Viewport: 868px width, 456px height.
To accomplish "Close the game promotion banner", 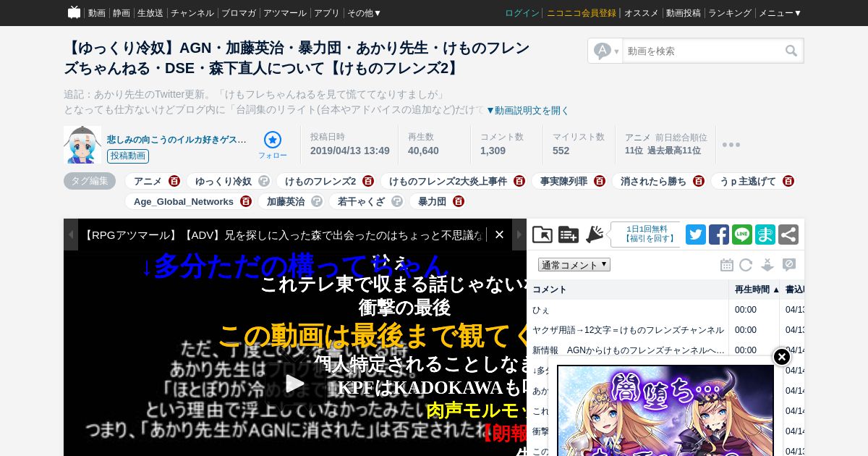I will [x=499, y=235].
